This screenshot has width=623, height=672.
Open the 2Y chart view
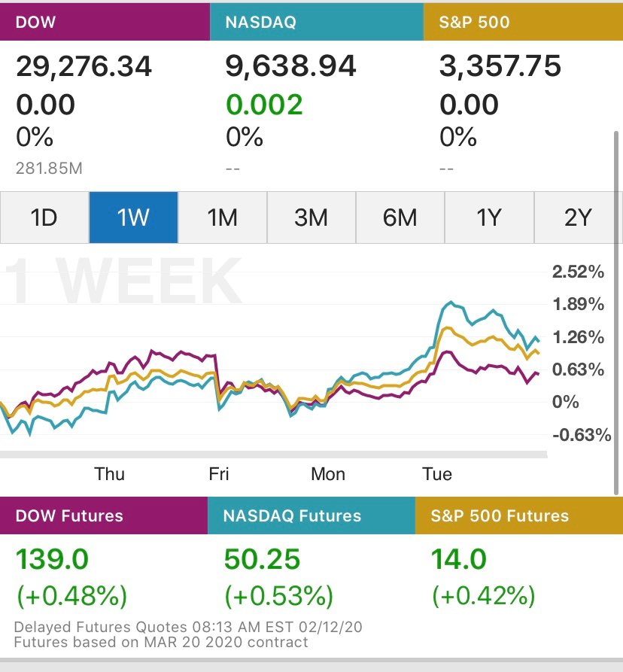[579, 217]
